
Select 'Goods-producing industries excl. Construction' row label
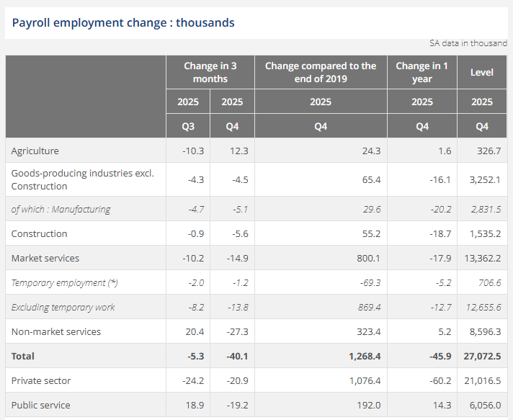click(83, 179)
